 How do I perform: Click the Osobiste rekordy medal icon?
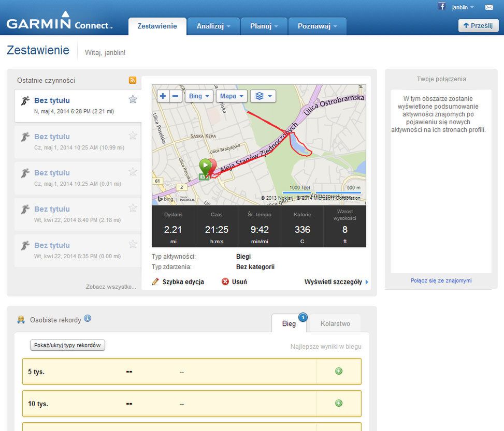pyautogui.click(x=21, y=320)
